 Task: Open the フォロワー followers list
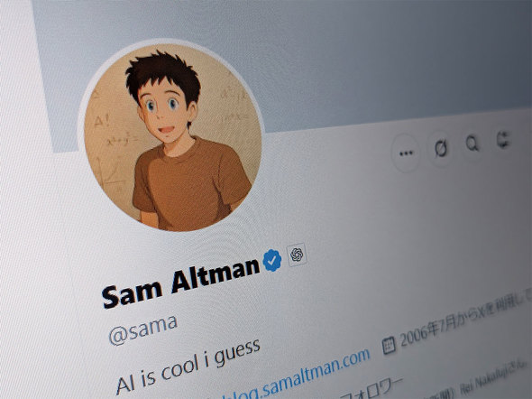click(371, 387)
